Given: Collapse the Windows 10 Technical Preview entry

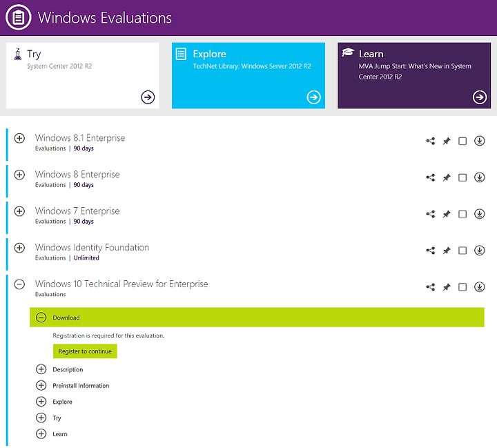Looking at the screenshot, I should coord(19,284).
